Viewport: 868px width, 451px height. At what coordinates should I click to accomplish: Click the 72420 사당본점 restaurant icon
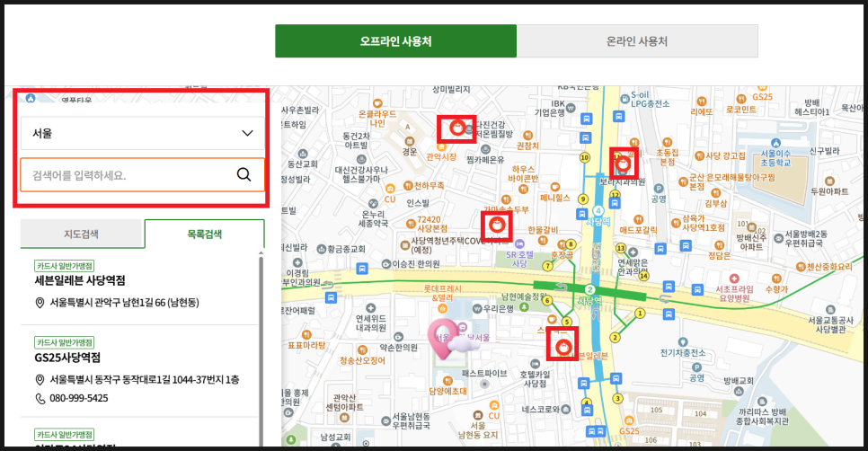411,224
